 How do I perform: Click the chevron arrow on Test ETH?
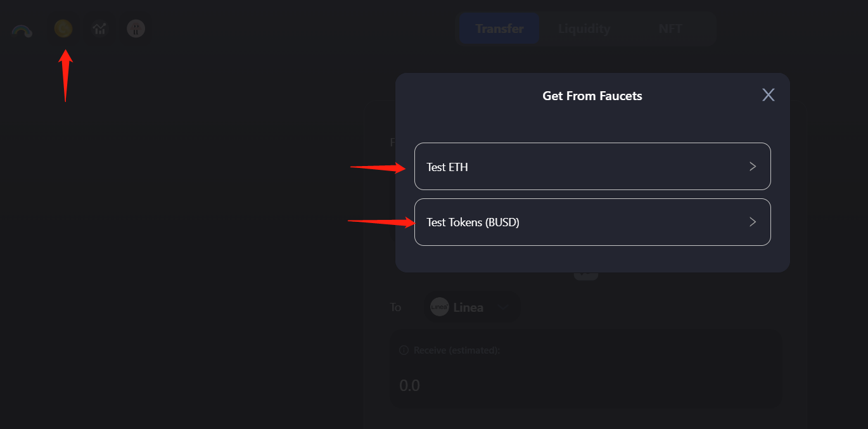[x=753, y=167]
